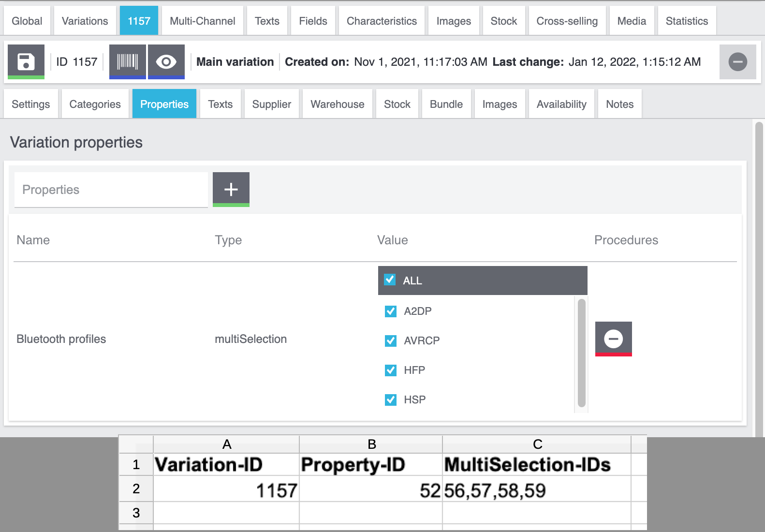Uncheck the HSP option
765x532 pixels.
pos(391,400)
